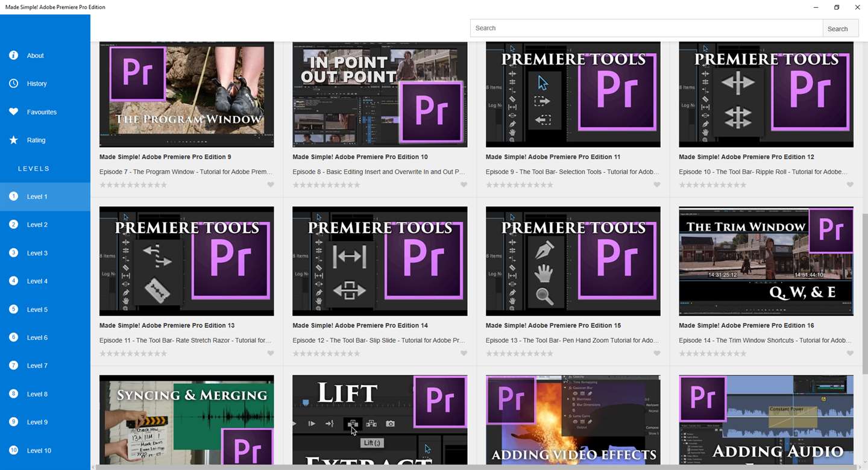Select the Level 5 number icon
The image size is (868, 470).
(x=13, y=309)
